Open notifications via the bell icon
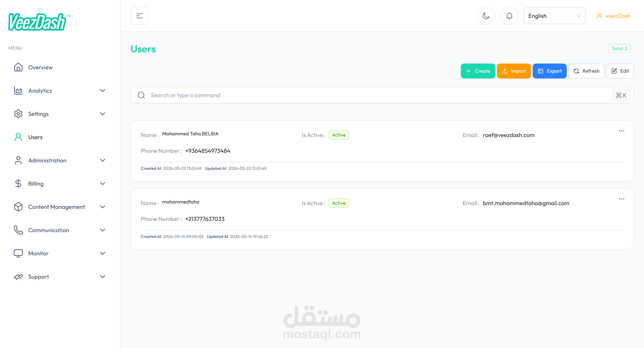The width and height of the screenshot is (644, 348). [509, 16]
